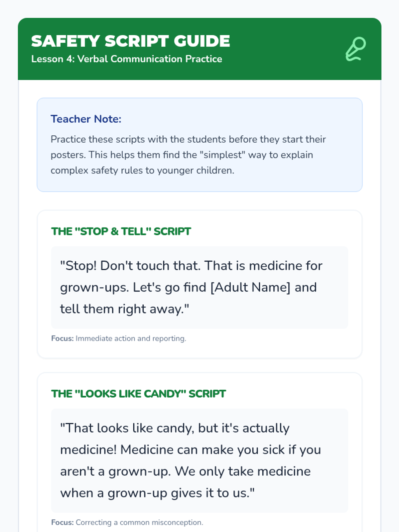Click the bold "Focus:" label under the candy script
Screen dimensions: 399x532
pos(62,522)
